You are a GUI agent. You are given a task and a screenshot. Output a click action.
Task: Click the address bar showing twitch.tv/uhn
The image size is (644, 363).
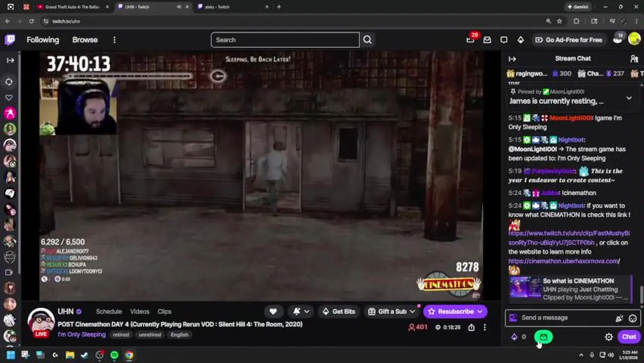click(x=292, y=21)
